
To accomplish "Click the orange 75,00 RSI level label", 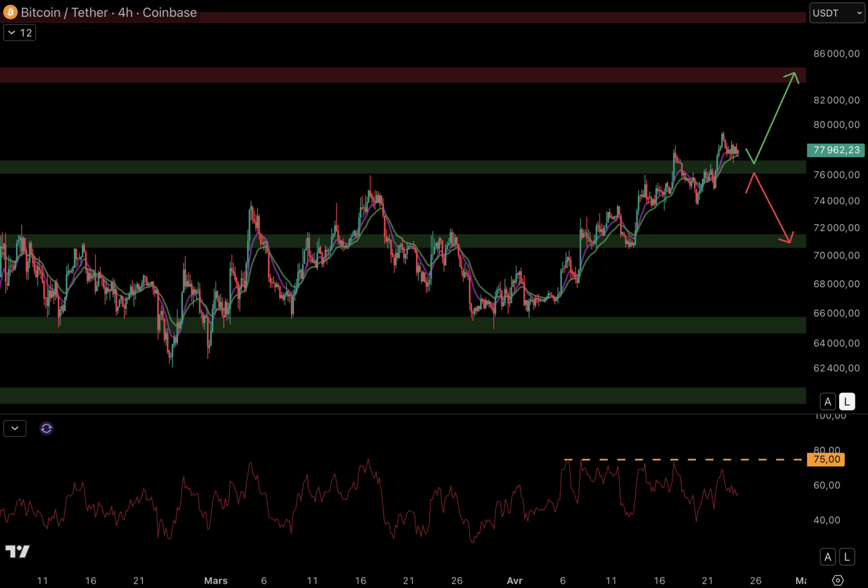I will (x=826, y=460).
